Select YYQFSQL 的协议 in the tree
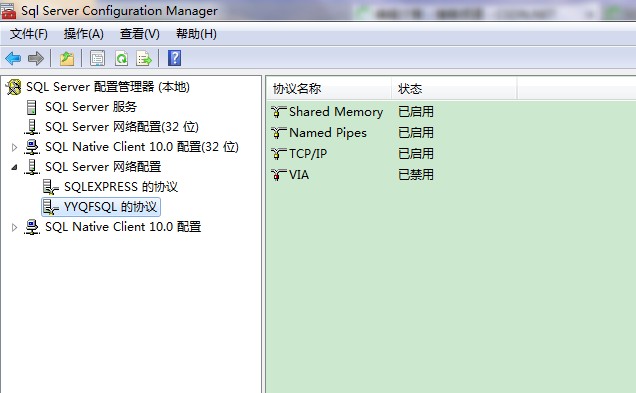The image size is (636, 393). click(110, 207)
